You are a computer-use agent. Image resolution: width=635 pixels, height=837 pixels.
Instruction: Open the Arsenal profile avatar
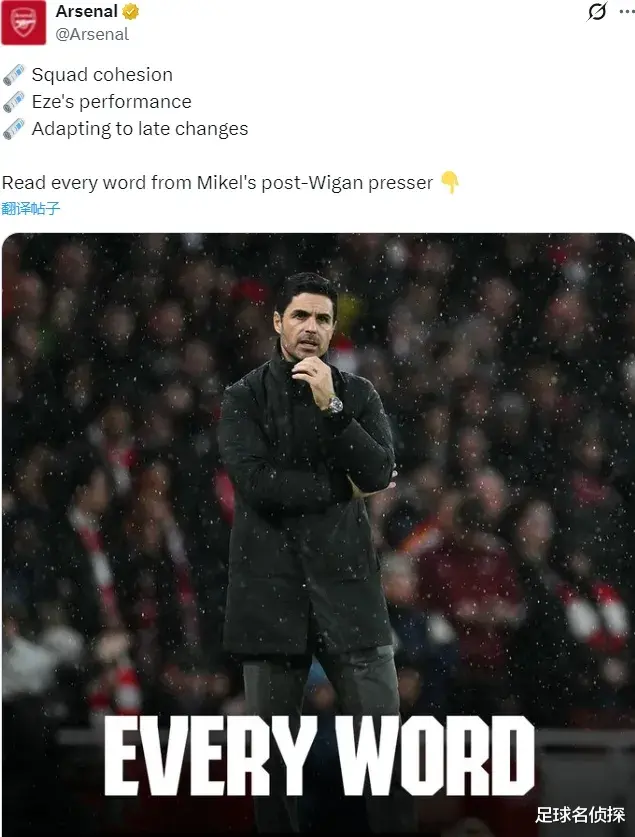coord(23,22)
